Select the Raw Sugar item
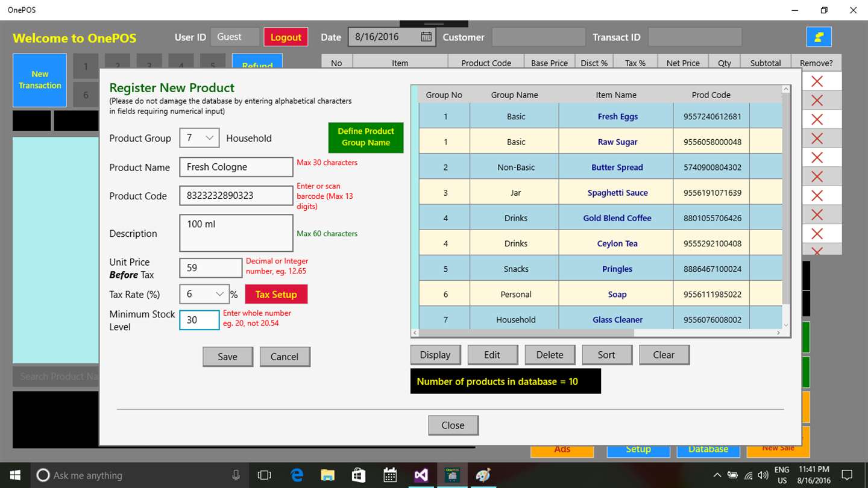This screenshot has height=488, width=868. point(618,142)
